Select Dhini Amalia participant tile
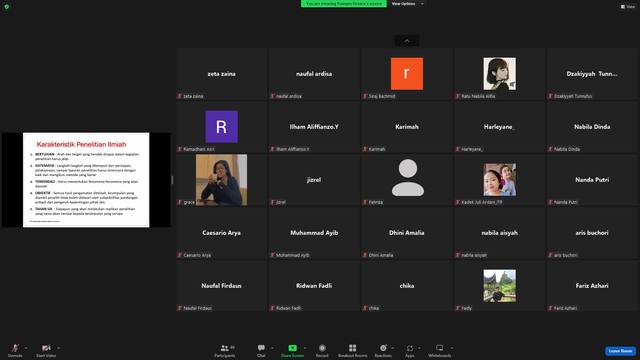The height and width of the screenshot is (360, 640). click(407, 233)
